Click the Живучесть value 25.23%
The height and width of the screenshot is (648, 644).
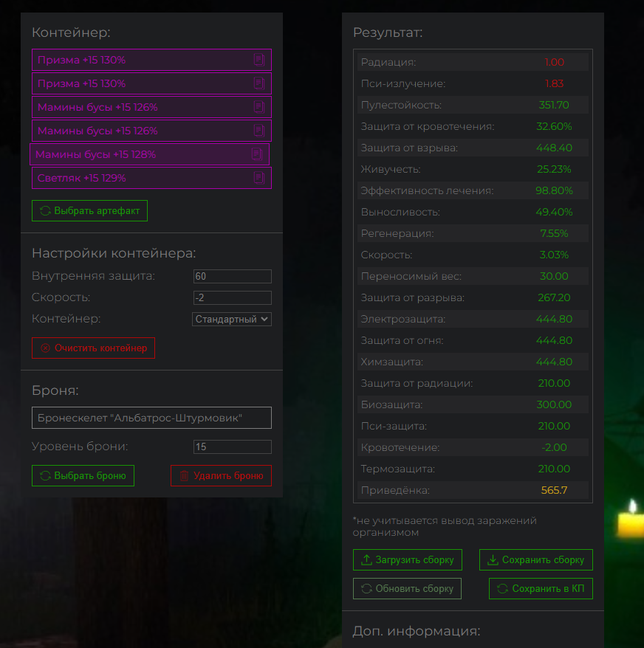[x=554, y=169]
